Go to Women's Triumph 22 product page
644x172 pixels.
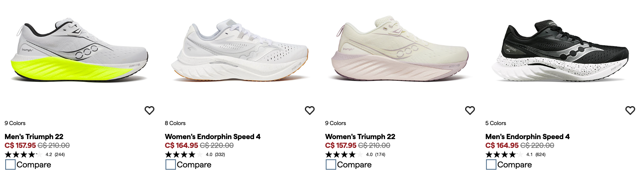point(360,136)
